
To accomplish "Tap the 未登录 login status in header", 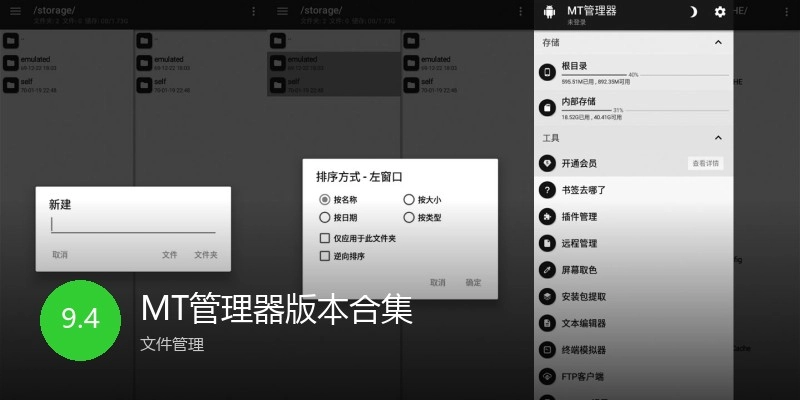I will point(577,22).
